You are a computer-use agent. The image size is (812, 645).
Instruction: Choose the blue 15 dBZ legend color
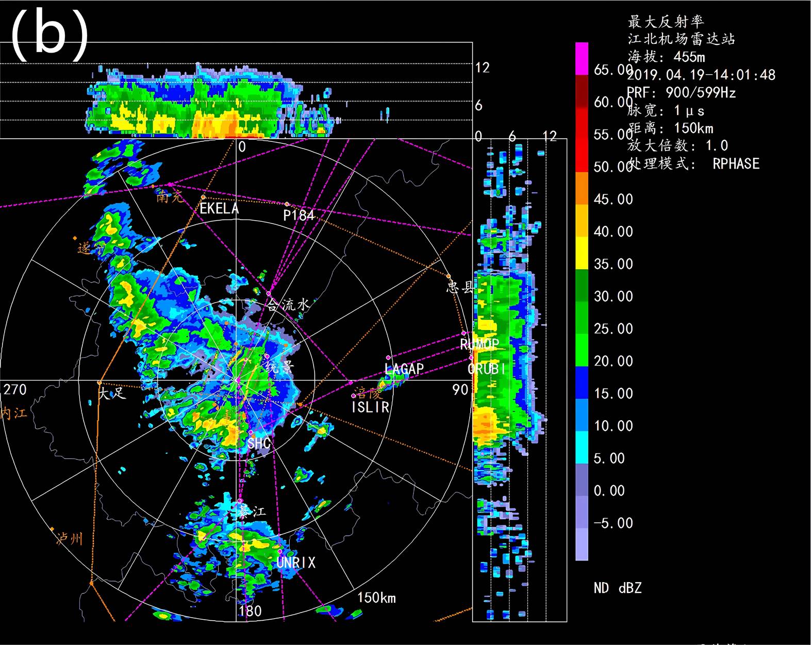click(x=582, y=382)
